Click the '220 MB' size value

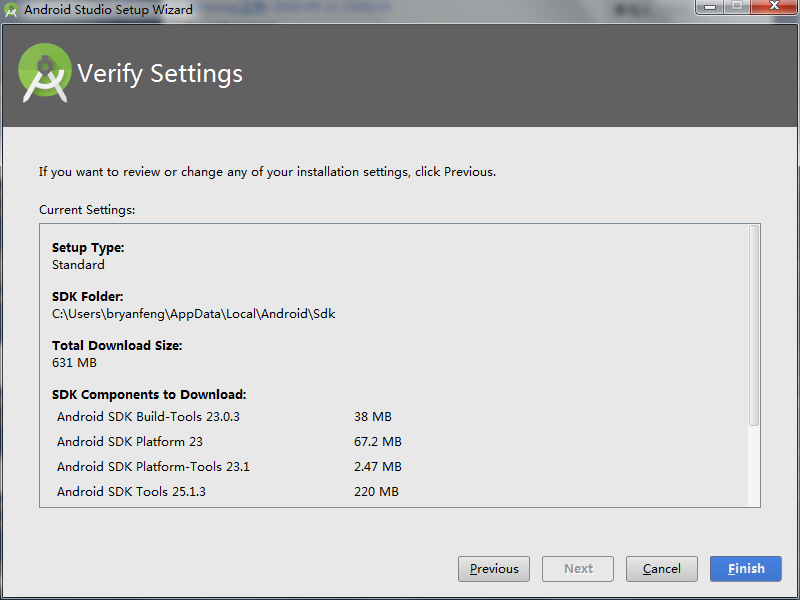(x=377, y=492)
